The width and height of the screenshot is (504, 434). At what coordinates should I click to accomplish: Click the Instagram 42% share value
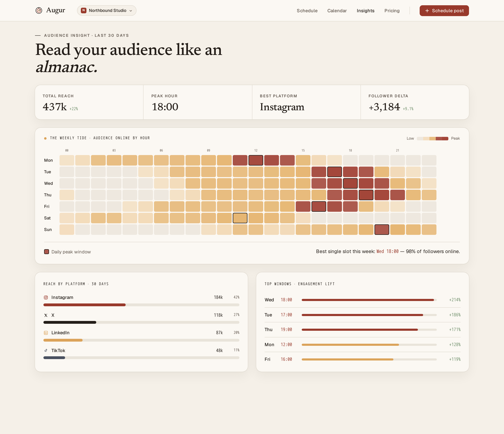pyautogui.click(x=236, y=297)
